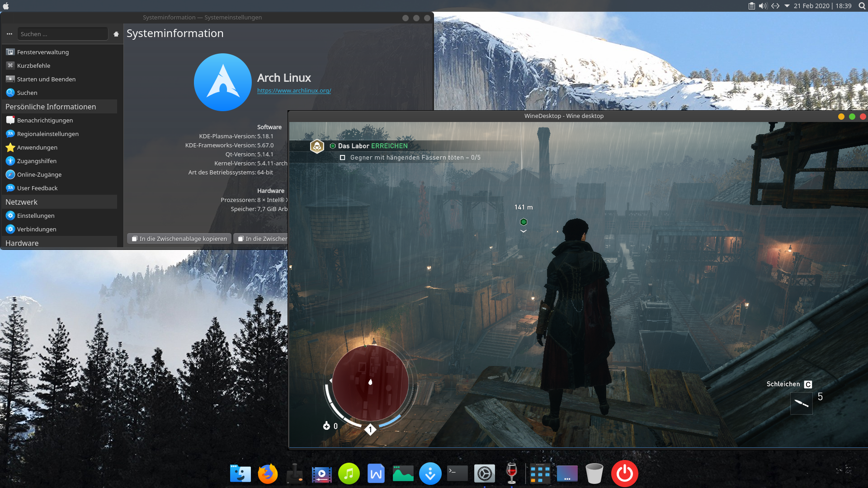Open the Apple logo launcher menu
This screenshot has height=488, width=868.
[6, 6]
